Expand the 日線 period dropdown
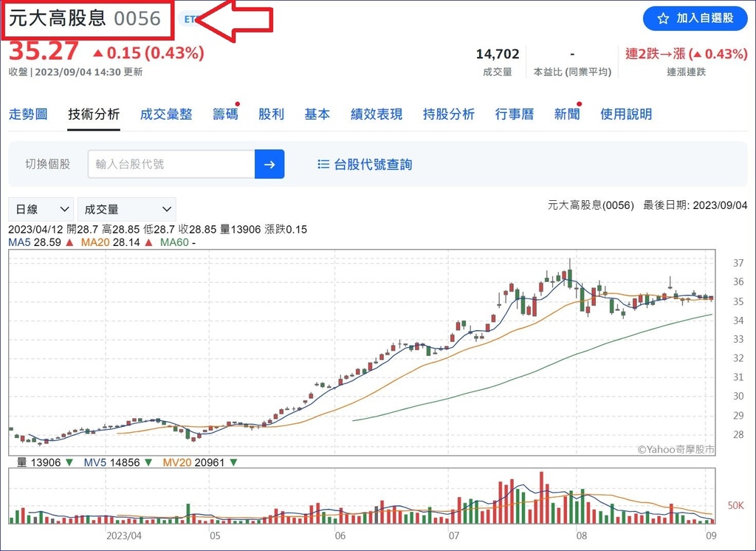The width and height of the screenshot is (756, 551). [x=41, y=210]
